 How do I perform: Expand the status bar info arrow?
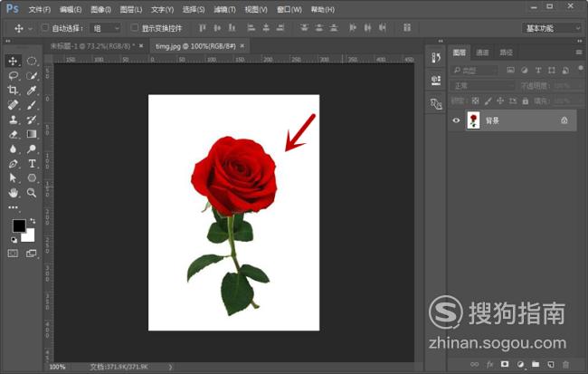pos(170,368)
